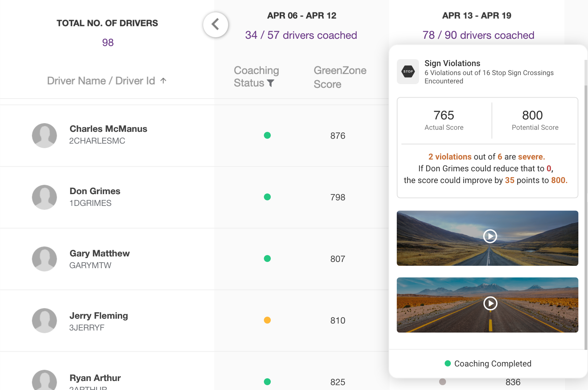Click Don Grimes's green status indicator
Viewport: 588px width, 390px height.
267,197
